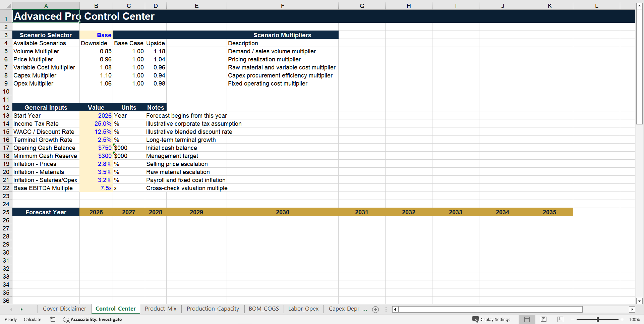644x324 pixels.
Task: Select the Base scenario selector cell
Action: [96, 35]
